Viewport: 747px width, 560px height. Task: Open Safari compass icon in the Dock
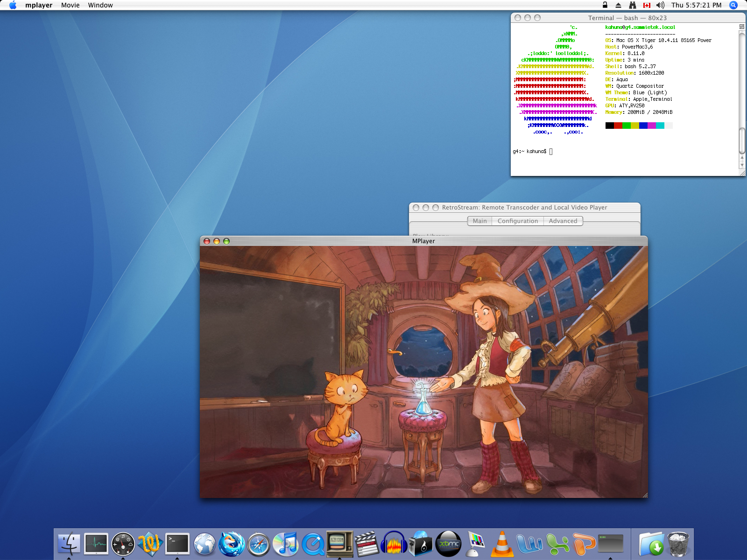(259, 544)
